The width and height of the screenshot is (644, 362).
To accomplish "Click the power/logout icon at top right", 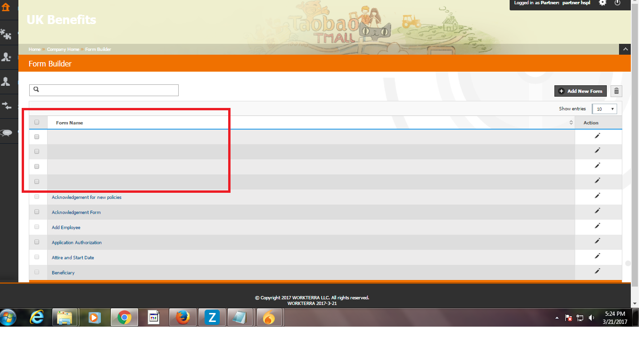I will [x=618, y=3].
